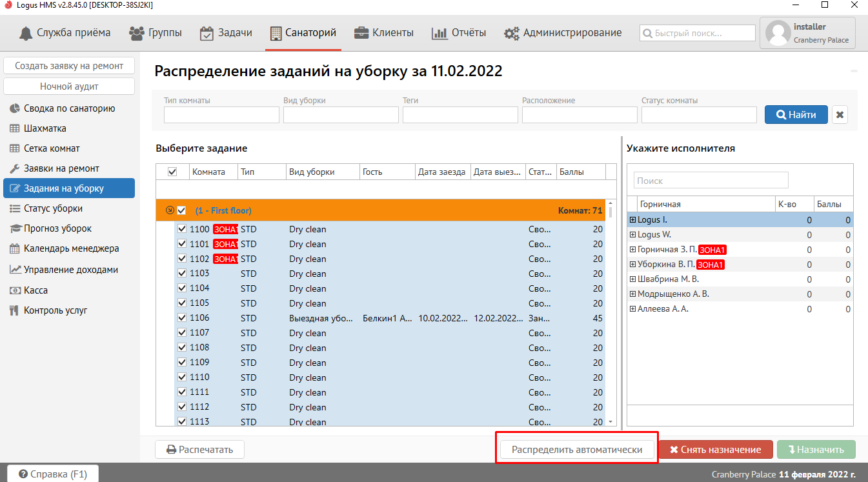The height and width of the screenshot is (482, 868).
Task: Click the Быстрый поиск search field
Action: [697, 33]
